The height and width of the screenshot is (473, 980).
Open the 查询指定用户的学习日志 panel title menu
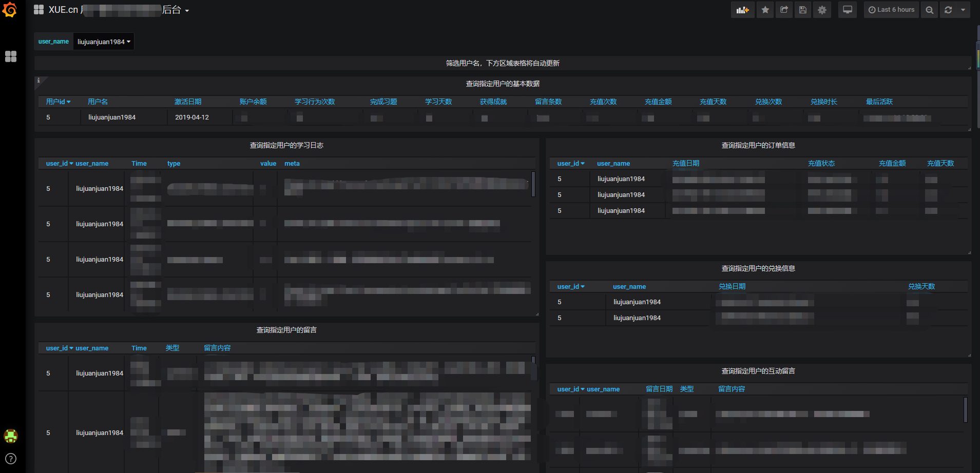pos(286,145)
